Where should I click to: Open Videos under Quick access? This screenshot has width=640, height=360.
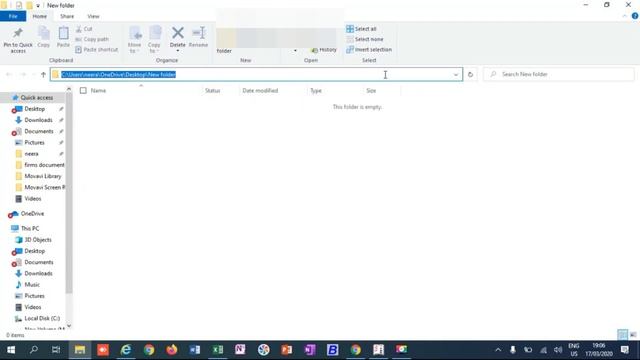pyautogui.click(x=33, y=199)
